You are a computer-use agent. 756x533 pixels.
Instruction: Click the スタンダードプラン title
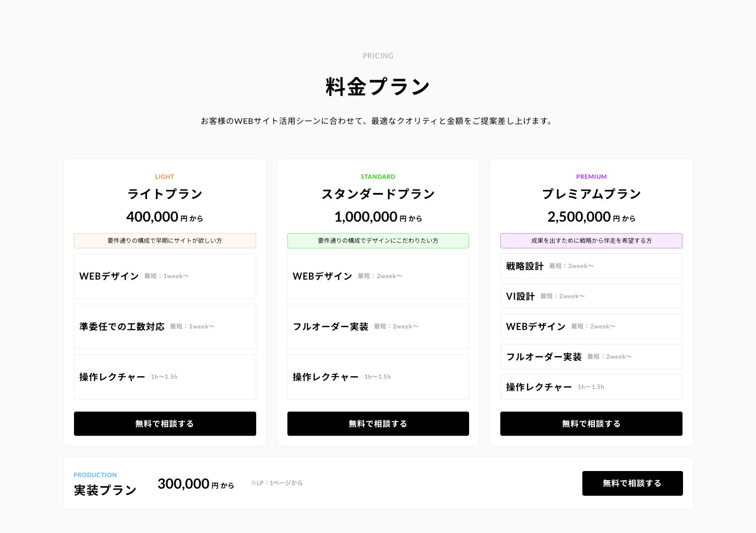coord(378,194)
